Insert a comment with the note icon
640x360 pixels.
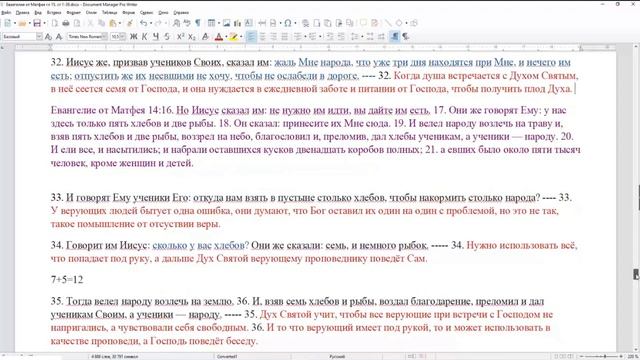click(363, 23)
